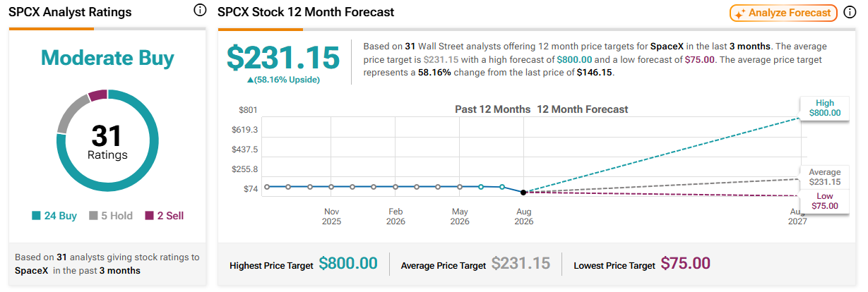Click the info icon beside SPCX Analyst Ratings
868x292 pixels.
tap(200, 11)
